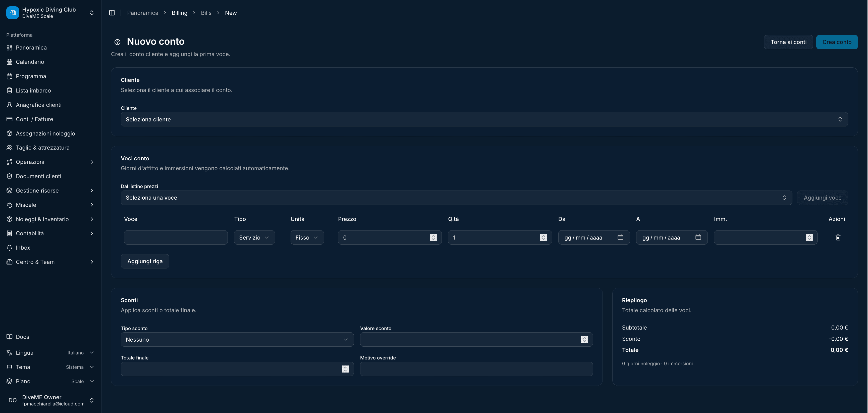Image resolution: width=868 pixels, height=413 pixels.
Task: Expand the Miscele menu
Action: pos(50,205)
